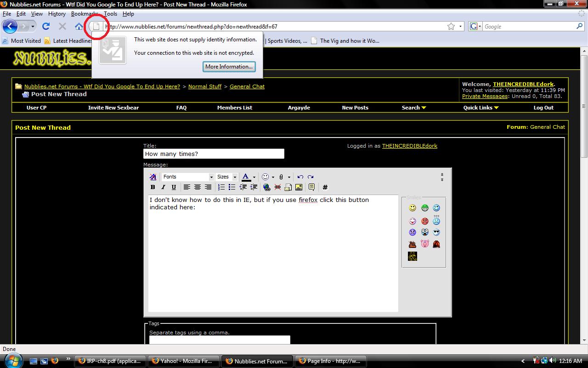Open the Fonts dropdown
This screenshot has width=588, height=368.
[188, 177]
